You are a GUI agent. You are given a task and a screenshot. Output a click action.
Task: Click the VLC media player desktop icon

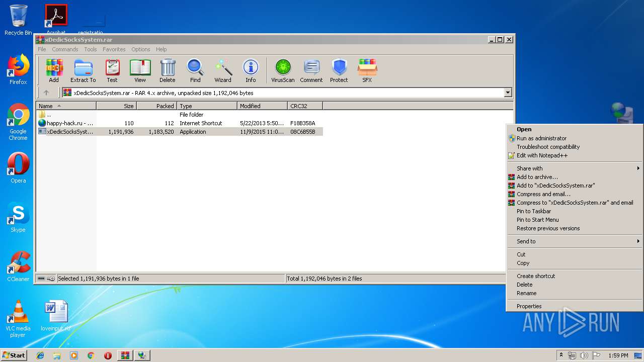pyautogui.click(x=18, y=319)
